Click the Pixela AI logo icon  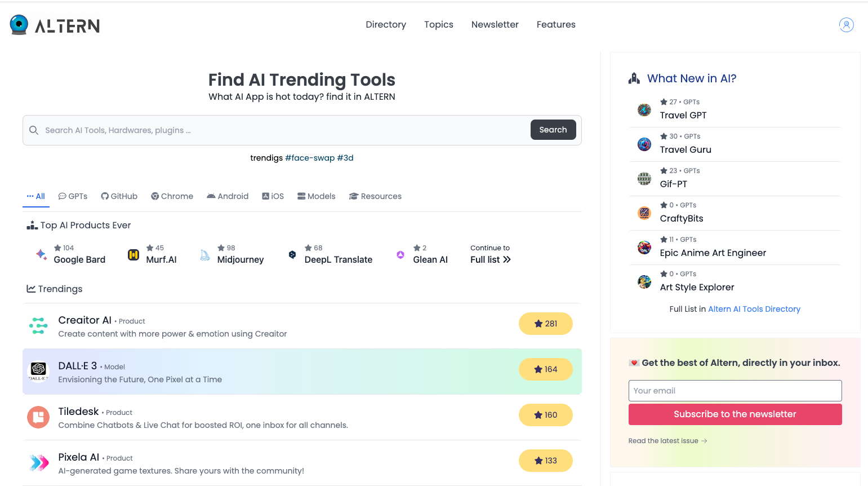(x=38, y=463)
